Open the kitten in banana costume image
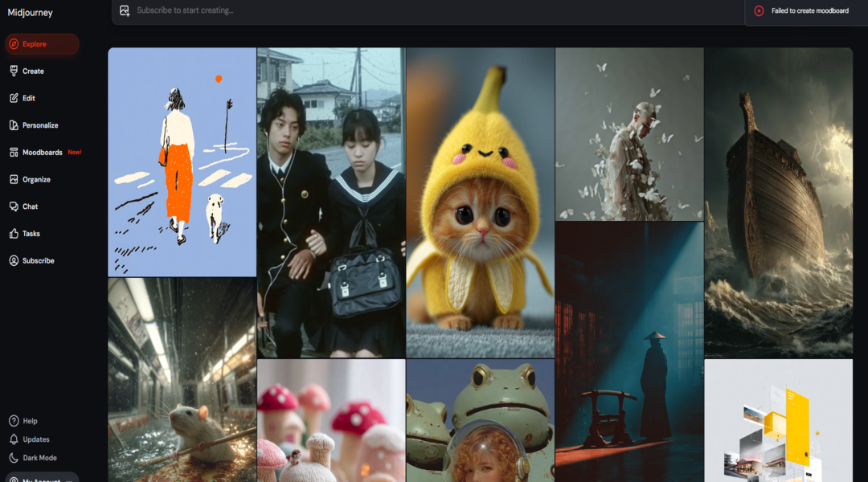Screen dimensions: 868x482 click(x=480, y=202)
